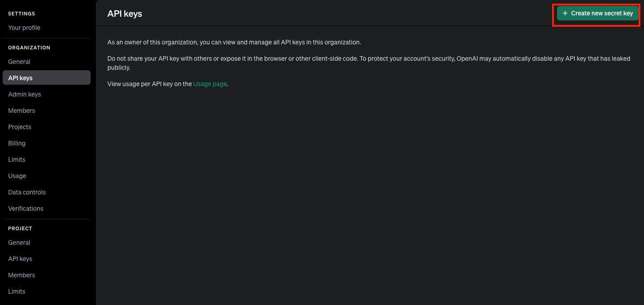Open Limits under Project
Viewport: 644px width, 305px height.
click(x=17, y=291)
